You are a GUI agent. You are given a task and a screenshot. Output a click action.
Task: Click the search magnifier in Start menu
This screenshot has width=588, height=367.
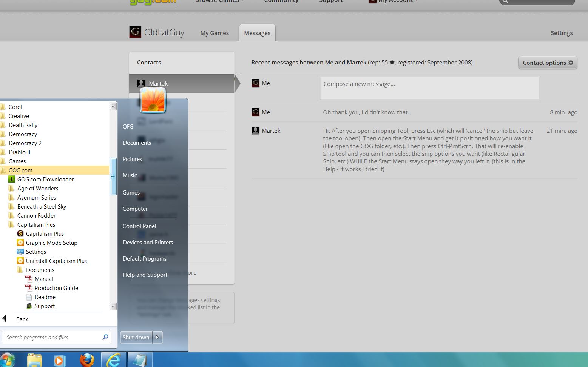coord(105,337)
